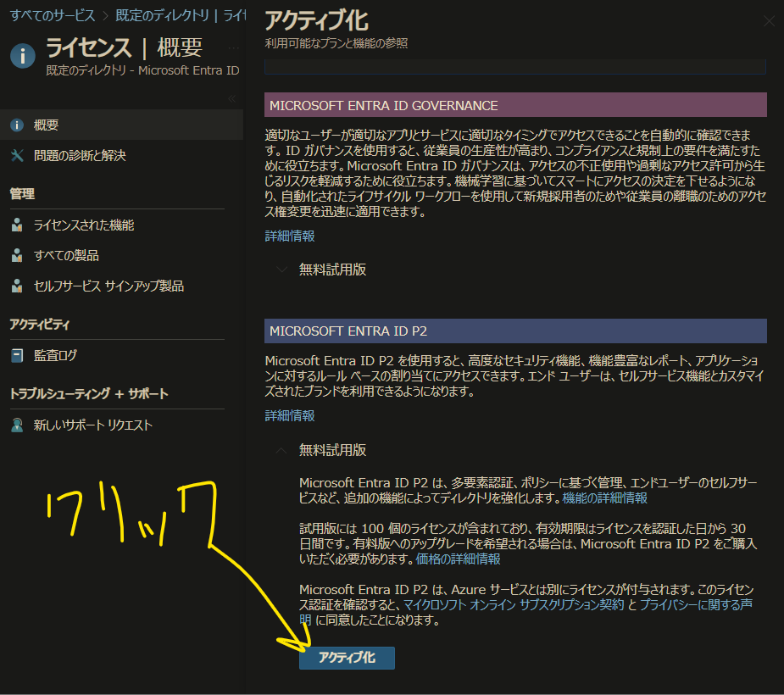Viewport: 784px width, 695px height.
Task: Open the more options ellipsis near 概要 title
Action: [233, 48]
